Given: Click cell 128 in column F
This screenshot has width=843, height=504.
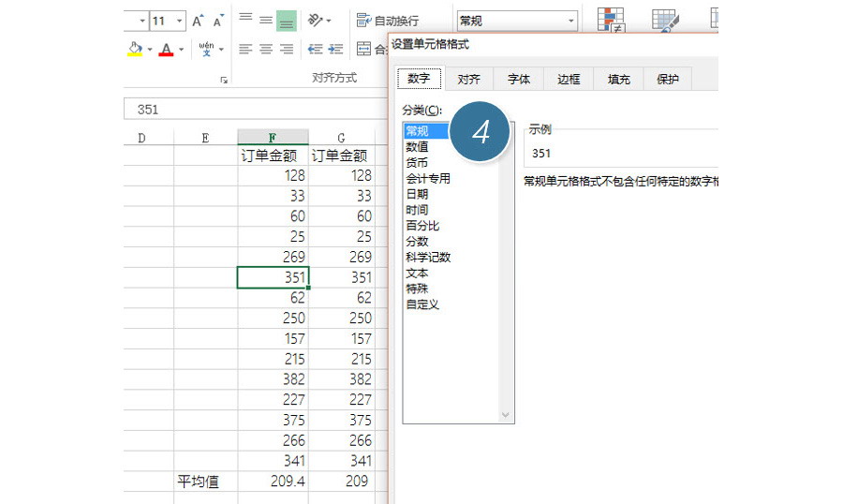Looking at the screenshot, I should (x=274, y=175).
